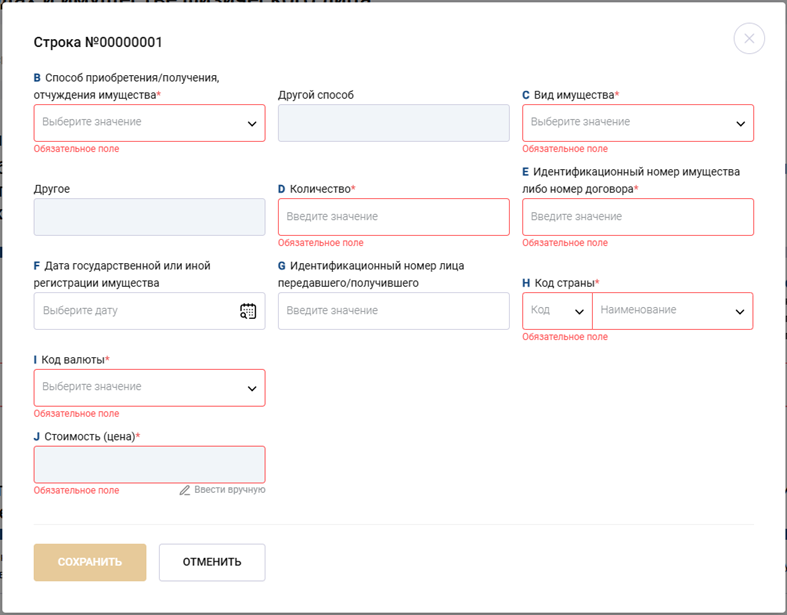Click the Количество input field

pyautogui.click(x=393, y=217)
